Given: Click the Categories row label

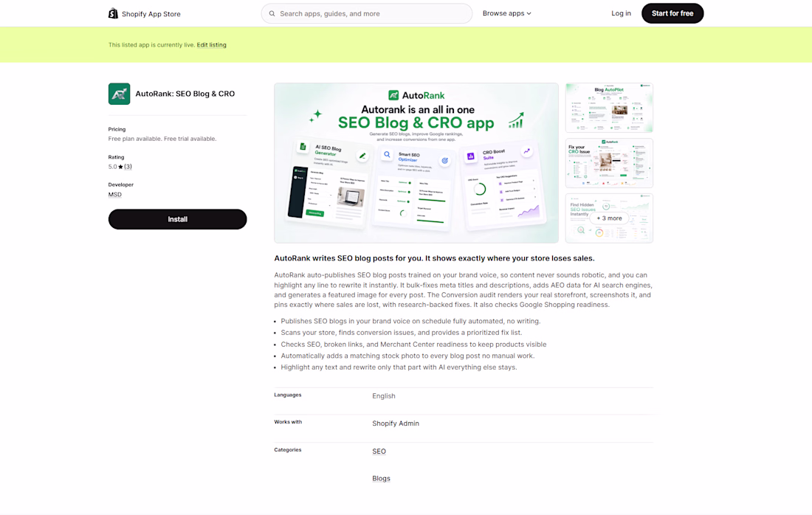Looking at the screenshot, I should click(287, 450).
